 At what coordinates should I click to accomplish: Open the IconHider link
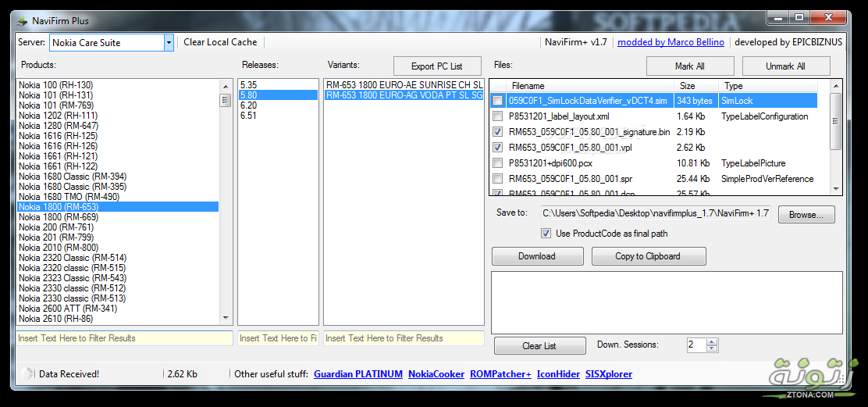(x=558, y=373)
